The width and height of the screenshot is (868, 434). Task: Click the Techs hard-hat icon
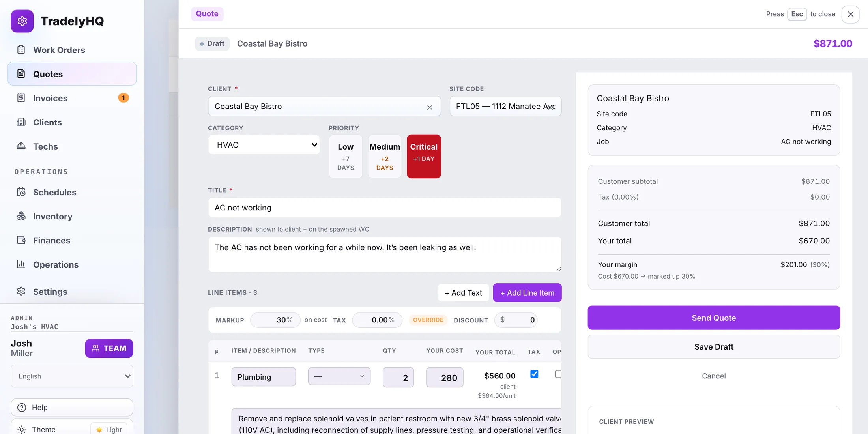21,146
